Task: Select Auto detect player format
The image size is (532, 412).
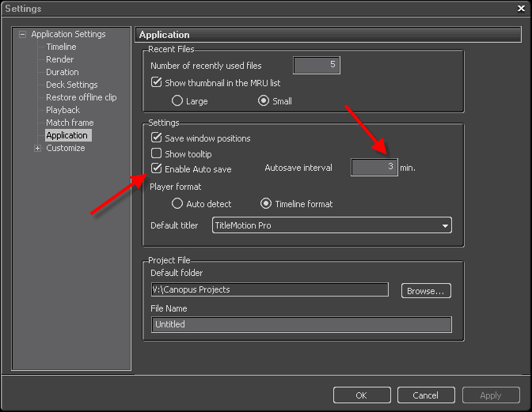Action: [177, 204]
